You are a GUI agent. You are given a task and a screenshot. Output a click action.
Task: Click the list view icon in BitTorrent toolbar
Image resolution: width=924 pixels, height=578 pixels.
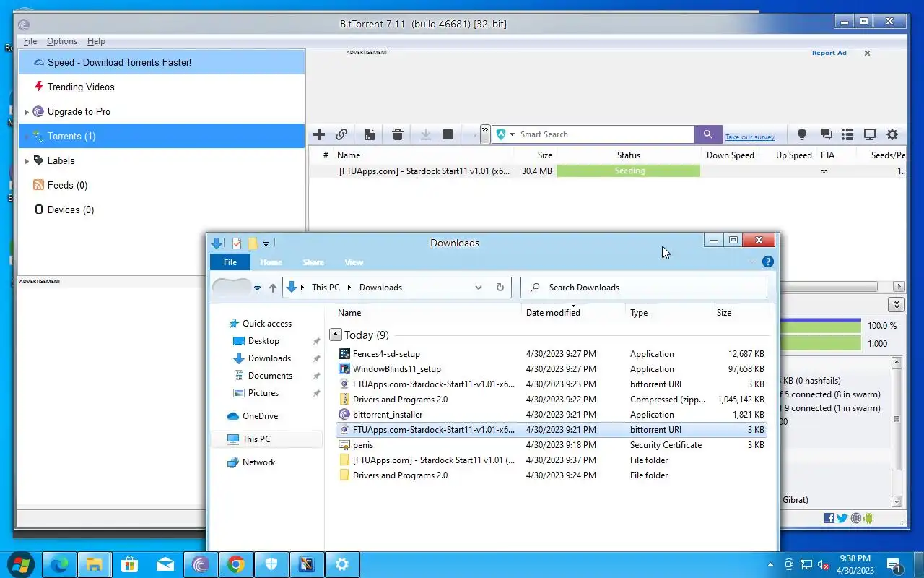tap(847, 134)
